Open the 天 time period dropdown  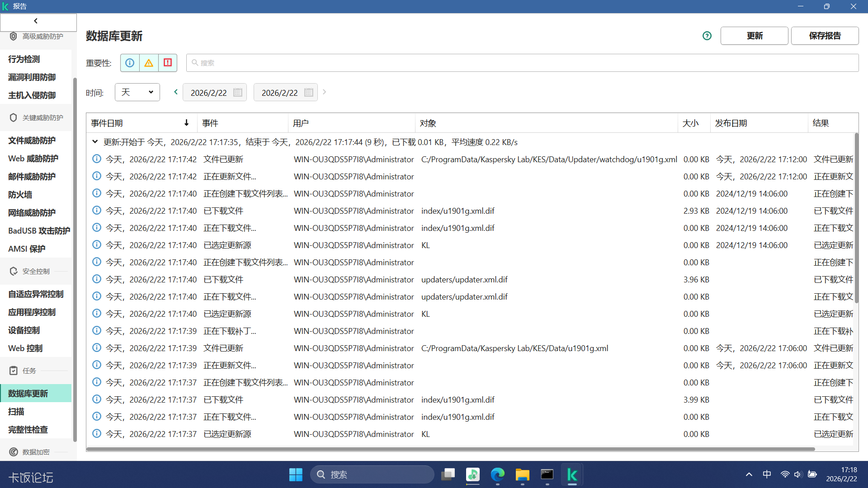pyautogui.click(x=137, y=92)
